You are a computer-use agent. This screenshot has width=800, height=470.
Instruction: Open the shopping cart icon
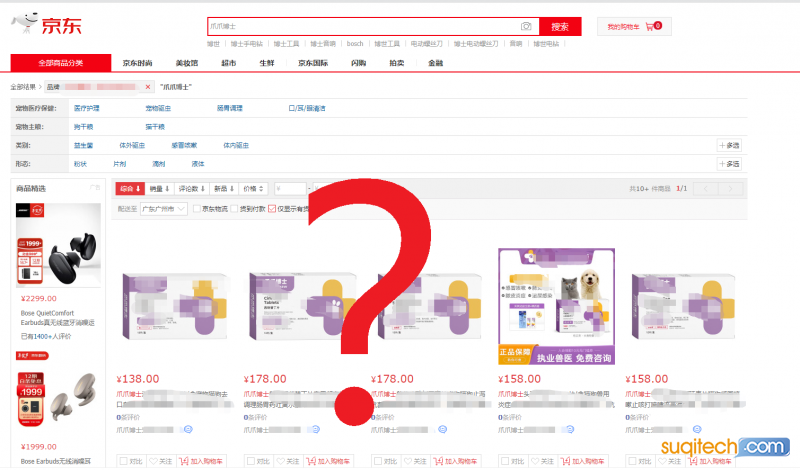[650, 26]
